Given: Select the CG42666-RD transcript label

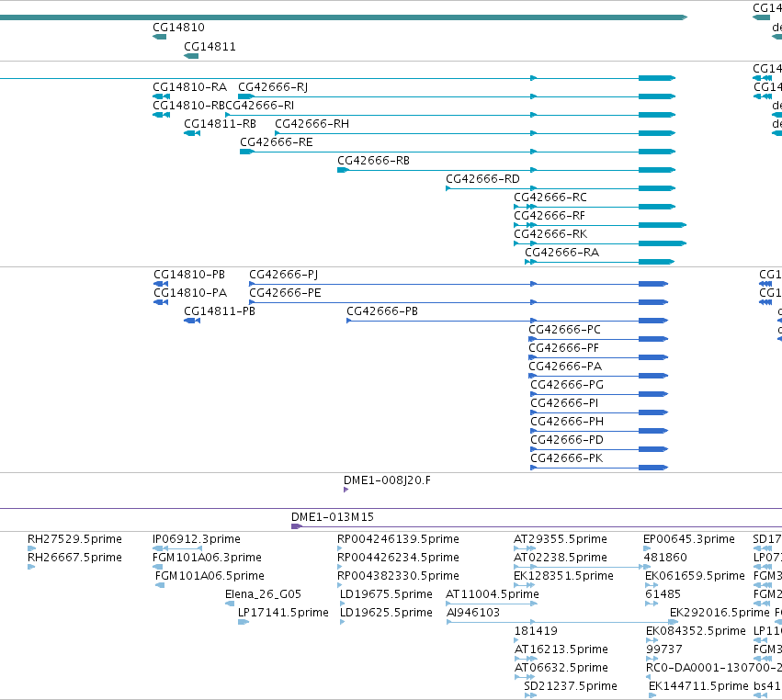Looking at the screenshot, I should [x=482, y=179].
